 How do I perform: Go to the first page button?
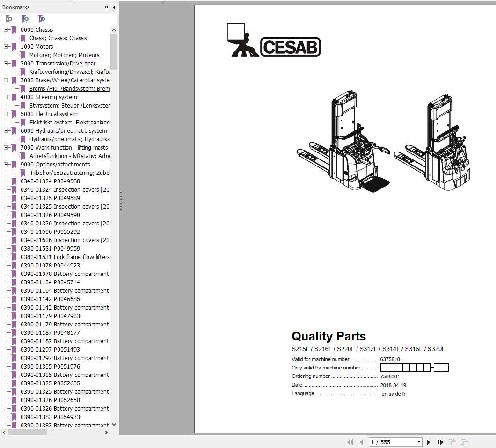click(350, 442)
